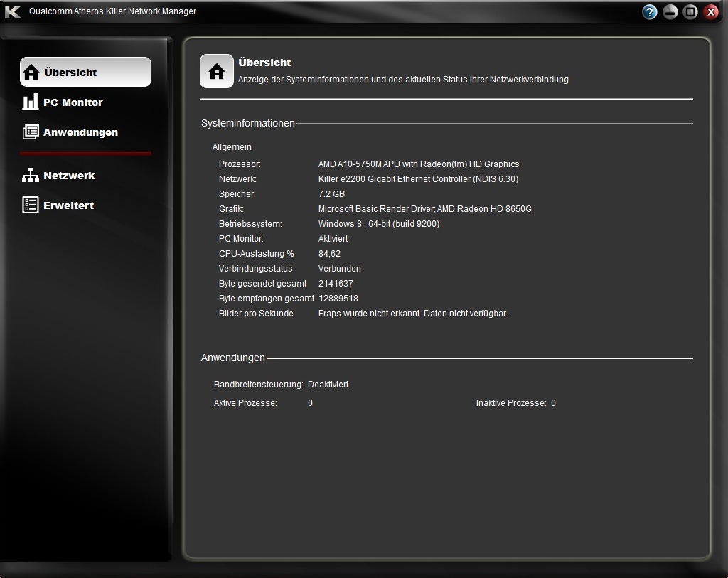Screen dimensions: 728x578
Task: Minimize the Killer Network Manager window
Action: (670, 12)
